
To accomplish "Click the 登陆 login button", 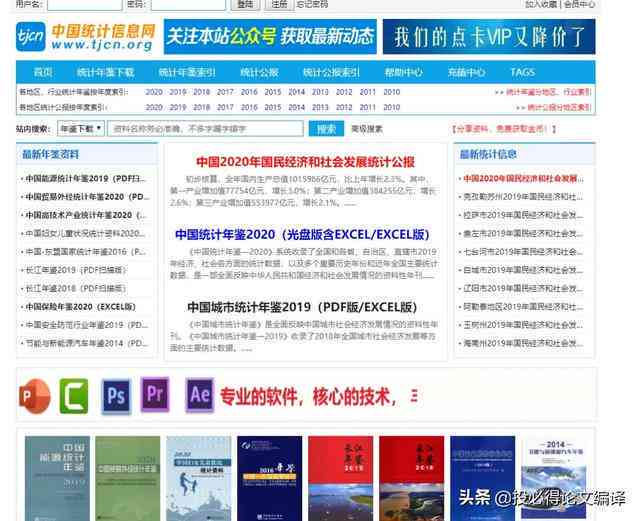I will pyautogui.click(x=245, y=4).
